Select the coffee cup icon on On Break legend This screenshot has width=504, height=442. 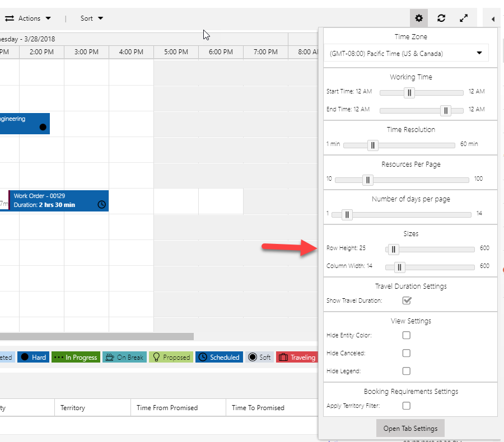point(110,356)
